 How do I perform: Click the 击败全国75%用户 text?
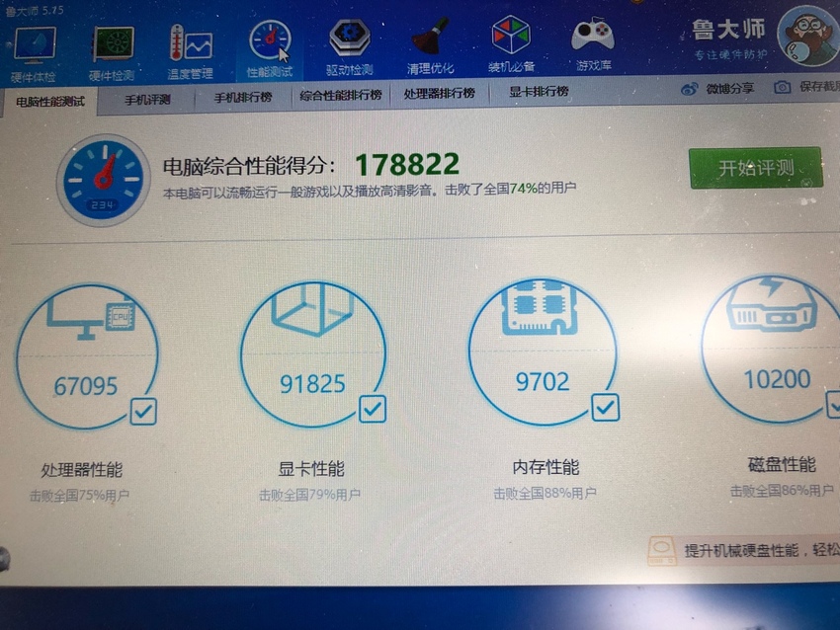(79, 496)
